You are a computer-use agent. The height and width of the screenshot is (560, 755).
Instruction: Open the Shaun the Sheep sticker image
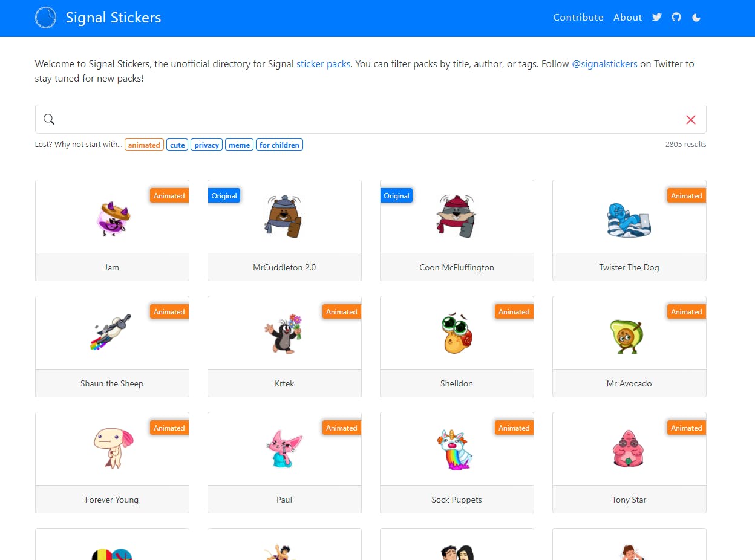112,332
